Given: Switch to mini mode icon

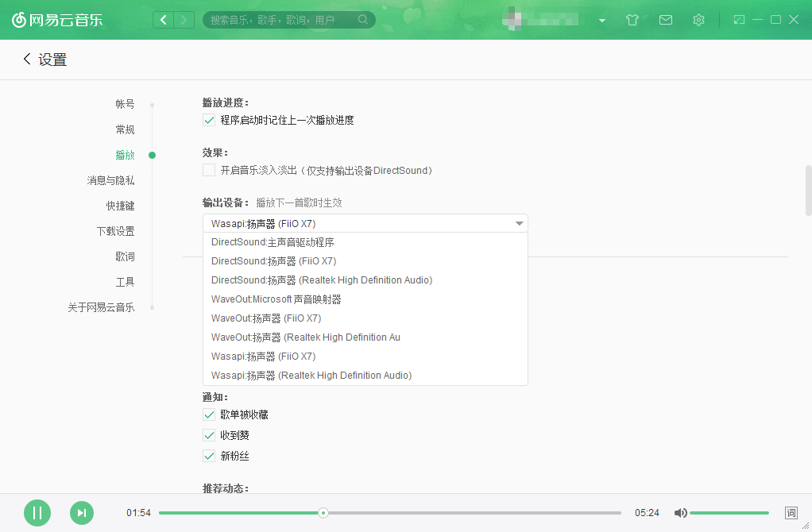Looking at the screenshot, I should [739, 20].
